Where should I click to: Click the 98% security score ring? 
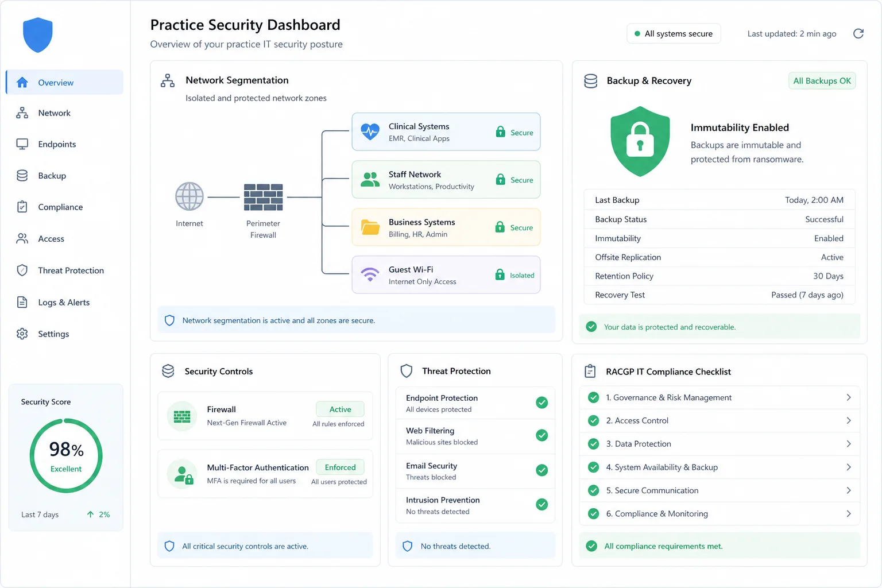[66, 456]
